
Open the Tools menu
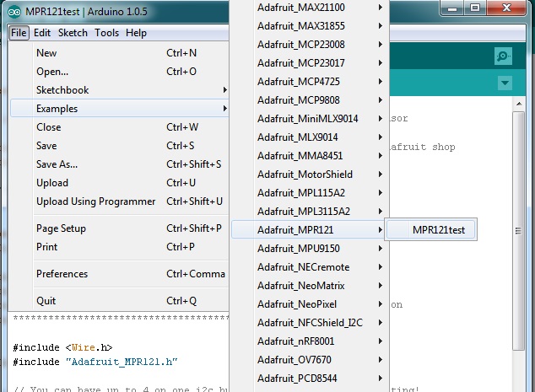[106, 33]
